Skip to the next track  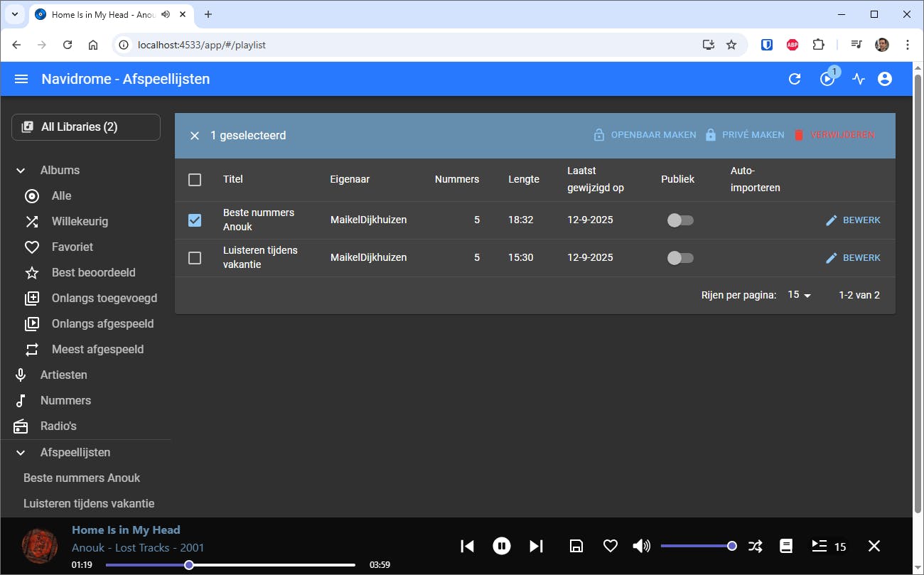pos(536,546)
